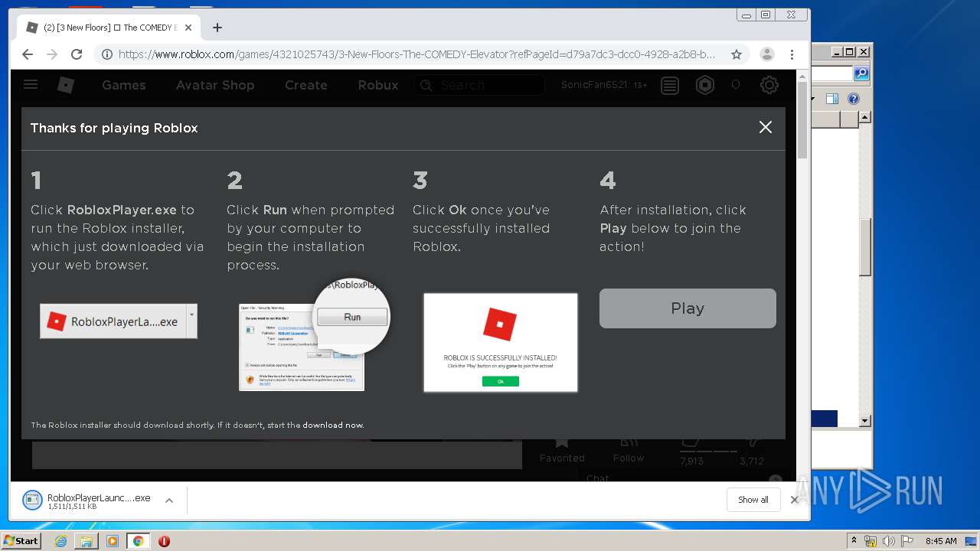Viewport: 980px width, 551px height.
Task: Click the action center flag tray icon
Action: [908, 541]
